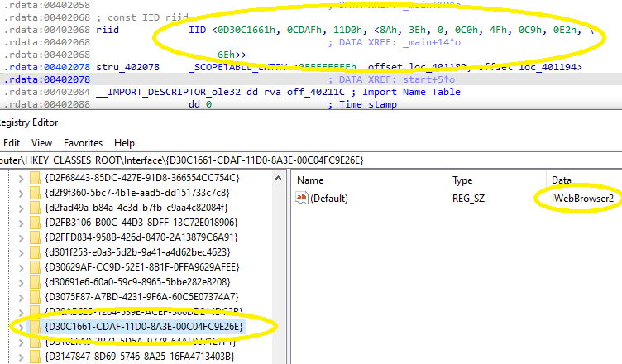Click folder icon of {D2FB3106-B00C-44D3-8DFF-13C72E018906}

[34, 223]
